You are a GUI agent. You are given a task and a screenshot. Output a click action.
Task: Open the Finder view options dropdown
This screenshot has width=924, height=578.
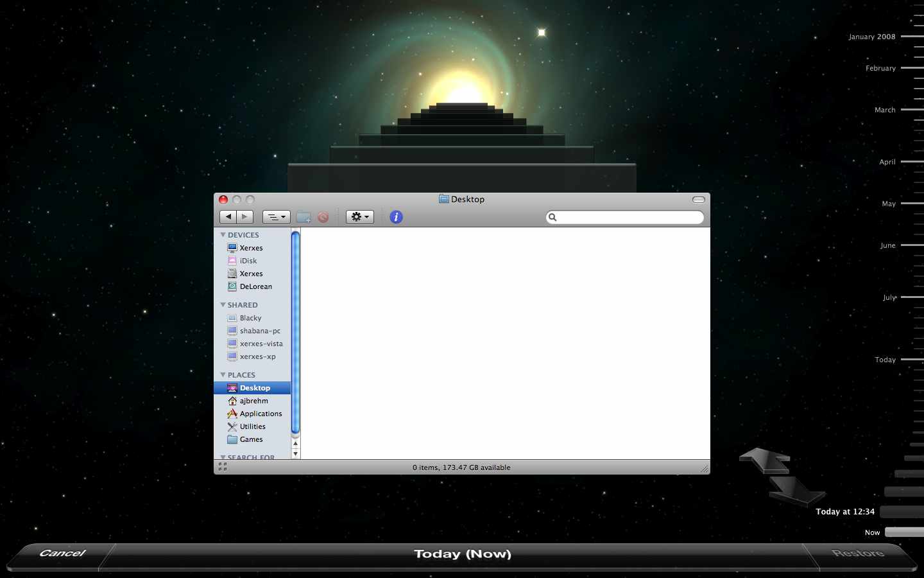click(x=277, y=217)
